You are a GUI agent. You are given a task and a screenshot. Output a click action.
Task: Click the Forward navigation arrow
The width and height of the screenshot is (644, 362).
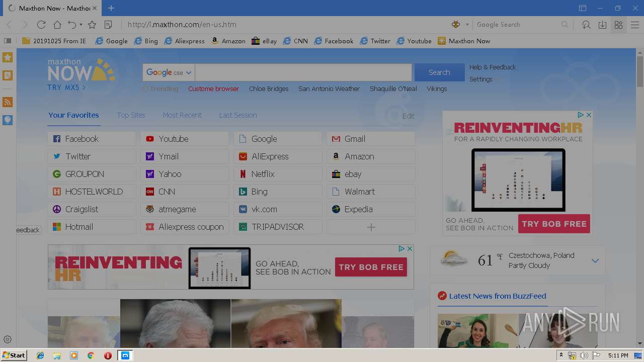25,25
